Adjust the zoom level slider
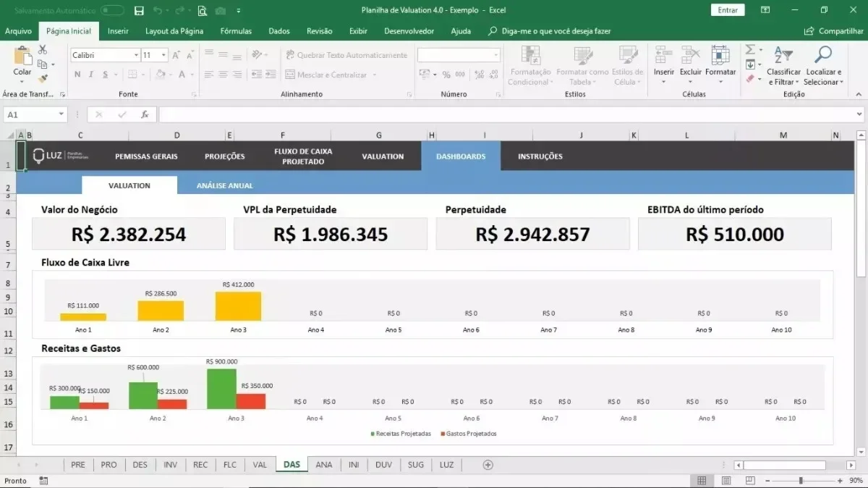 (800, 481)
